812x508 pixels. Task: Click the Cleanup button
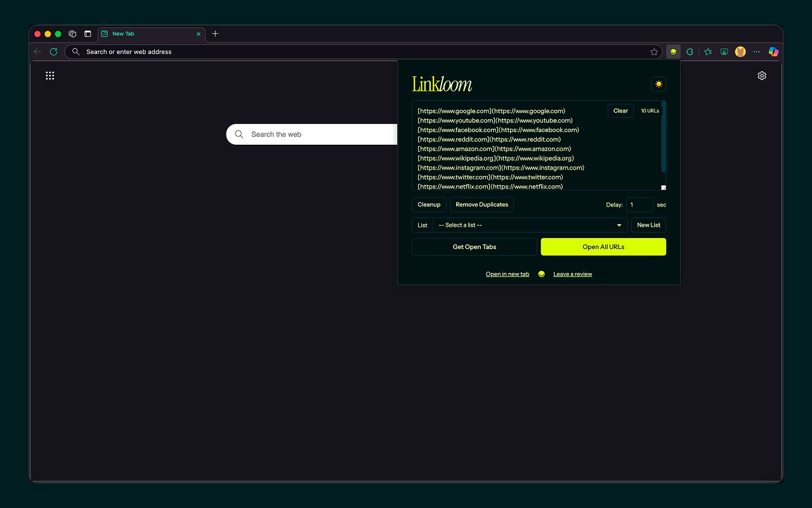(429, 204)
